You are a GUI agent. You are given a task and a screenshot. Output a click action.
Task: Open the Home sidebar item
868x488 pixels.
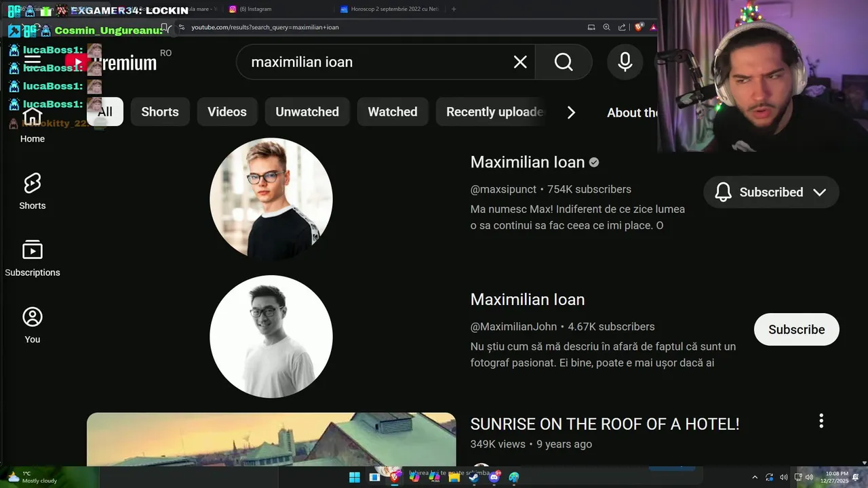point(33,126)
